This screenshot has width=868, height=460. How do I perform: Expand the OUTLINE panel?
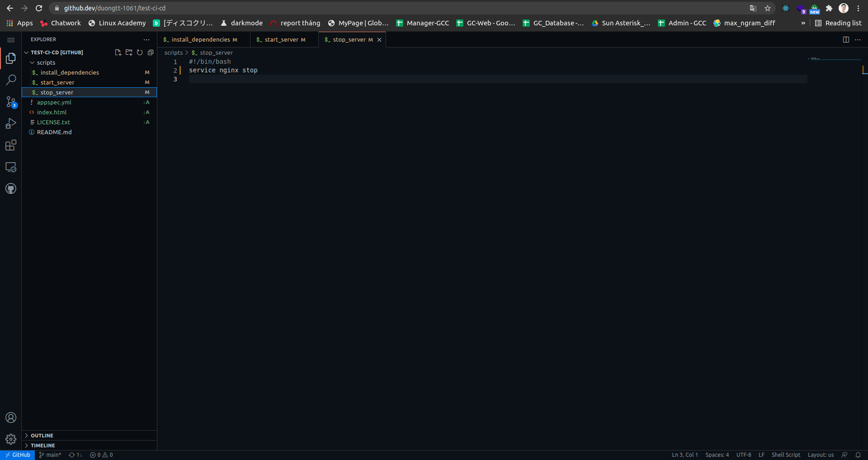(x=89, y=435)
